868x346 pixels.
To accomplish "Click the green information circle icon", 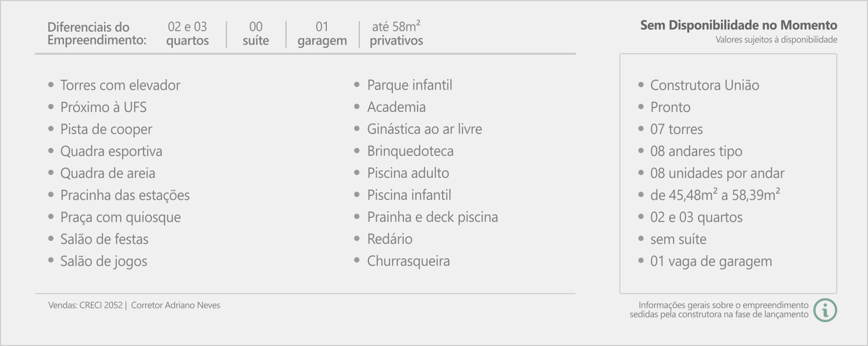I will [x=826, y=310].
